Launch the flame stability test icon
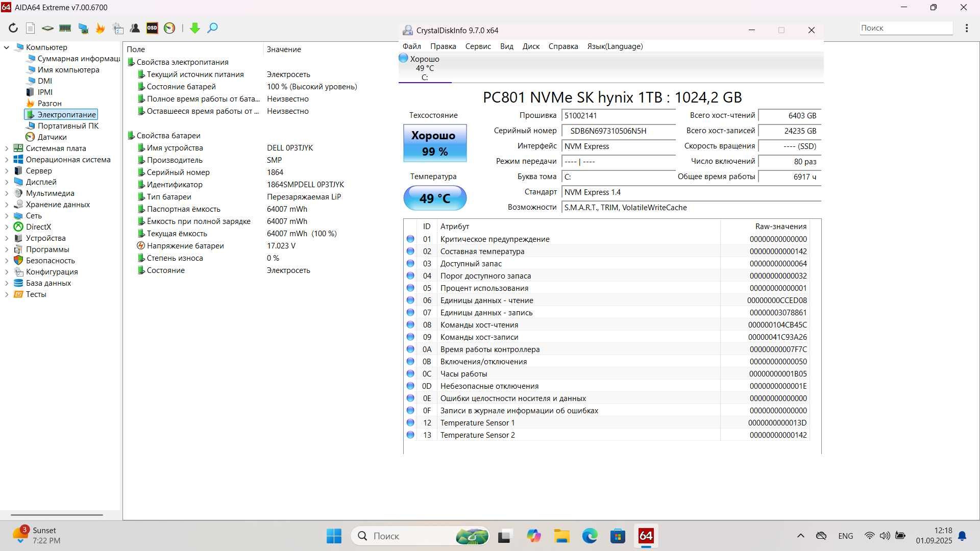This screenshot has width=980, height=551. tap(100, 28)
